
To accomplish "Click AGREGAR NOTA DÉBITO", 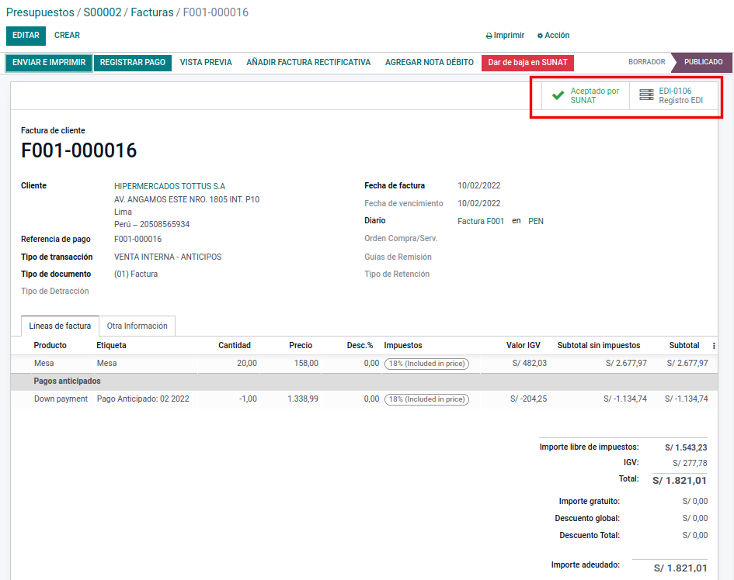I will [x=429, y=62].
